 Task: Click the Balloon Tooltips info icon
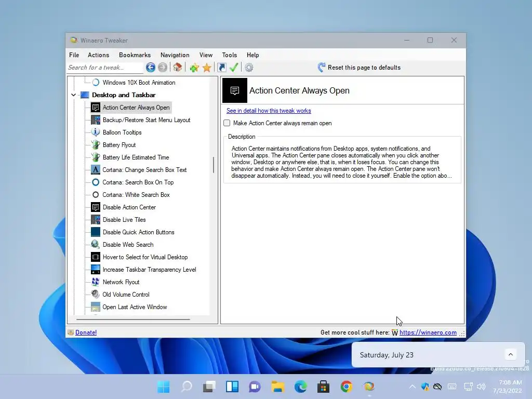(x=96, y=132)
